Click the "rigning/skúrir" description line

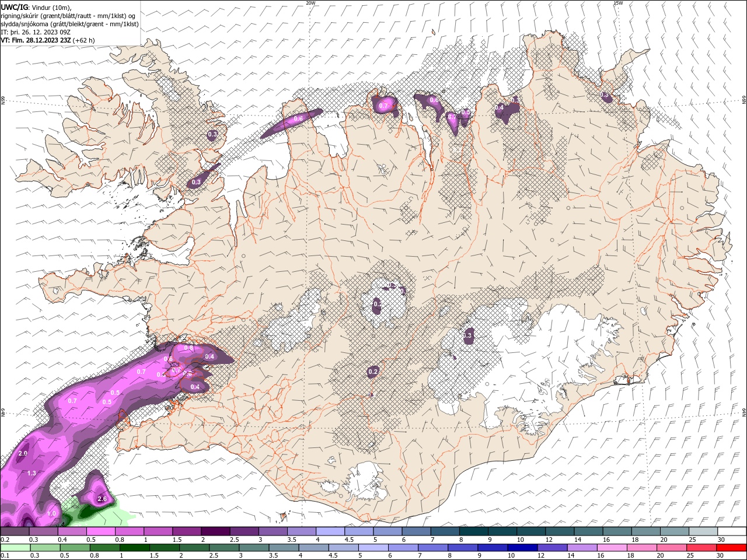(68, 15)
